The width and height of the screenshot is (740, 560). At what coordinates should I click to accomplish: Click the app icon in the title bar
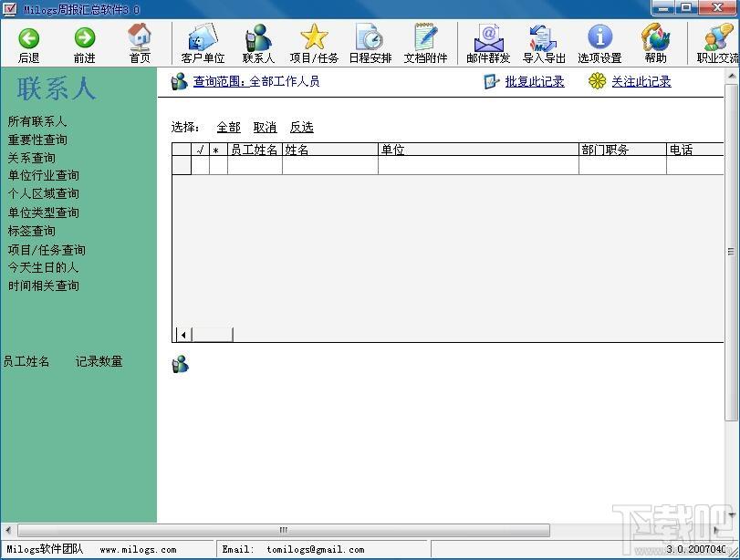click(x=9, y=9)
